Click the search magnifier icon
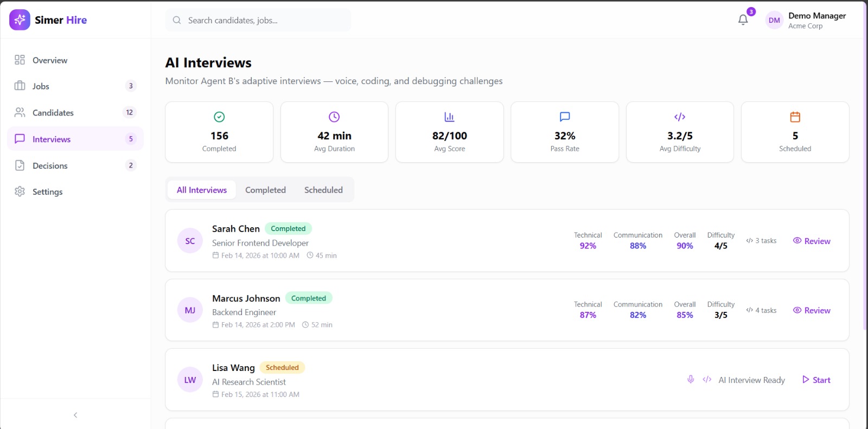Viewport: 868px width, 429px height. [x=177, y=20]
